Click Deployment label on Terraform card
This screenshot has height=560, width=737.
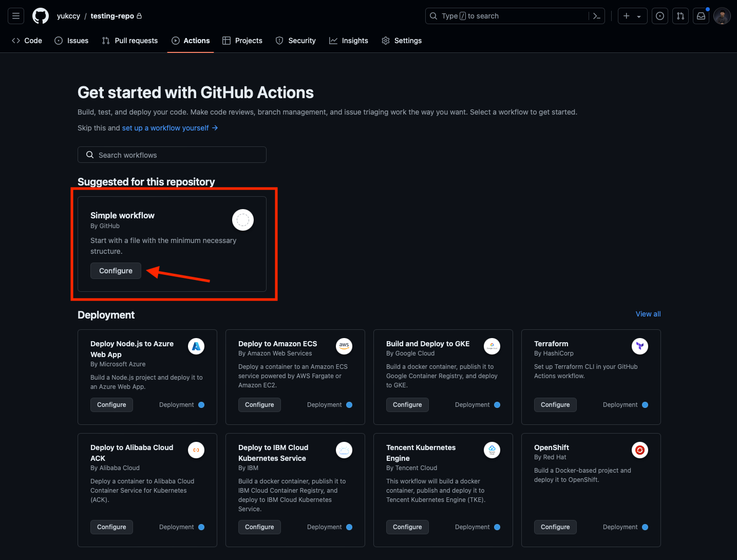tap(620, 405)
